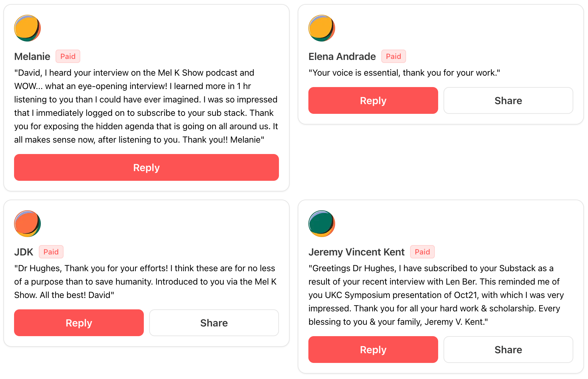Reply to JDK's message

(x=79, y=323)
